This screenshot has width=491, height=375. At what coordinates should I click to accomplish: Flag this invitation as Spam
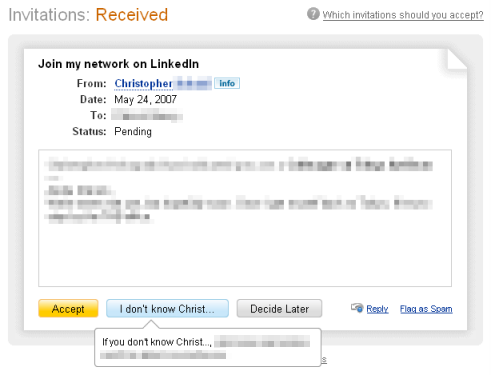click(x=426, y=309)
